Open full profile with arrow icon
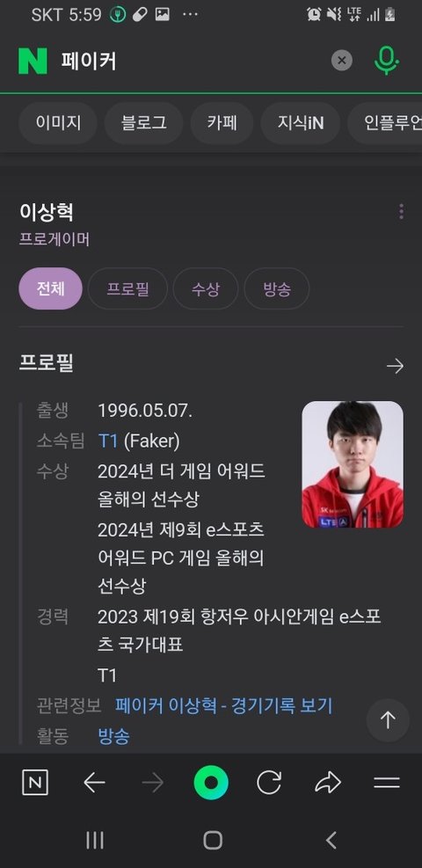Image resolution: width=422 pixels, height=868 pixels. (x=395, y=366)
